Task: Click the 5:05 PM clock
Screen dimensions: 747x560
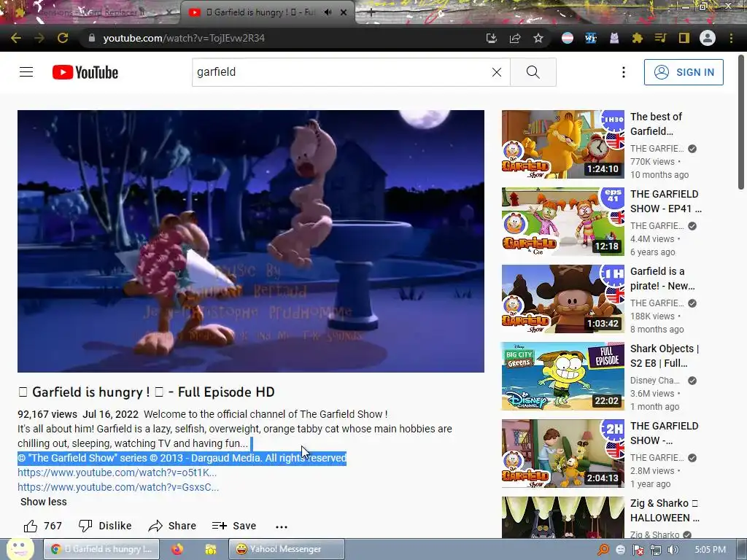Action: coord(710,550)
